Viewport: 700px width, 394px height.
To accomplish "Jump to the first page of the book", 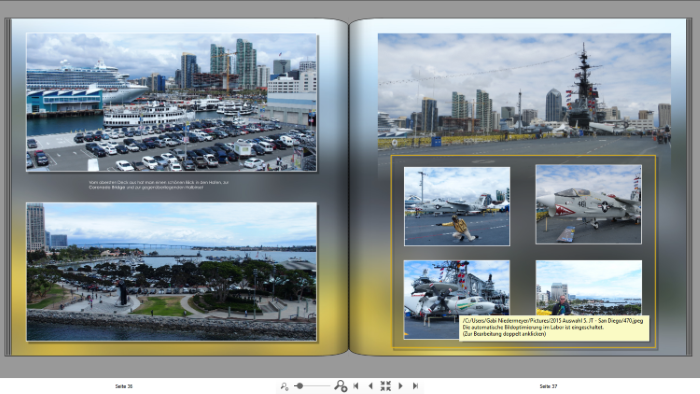I will pos(356,386).
